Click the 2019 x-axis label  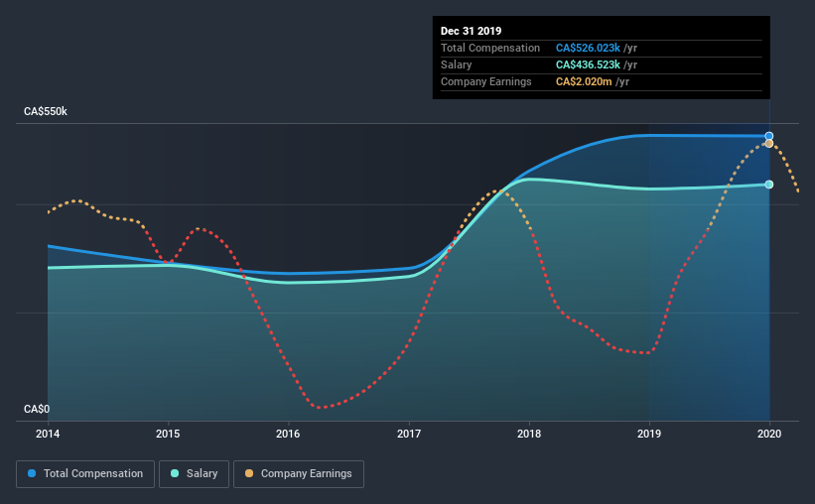649,434
